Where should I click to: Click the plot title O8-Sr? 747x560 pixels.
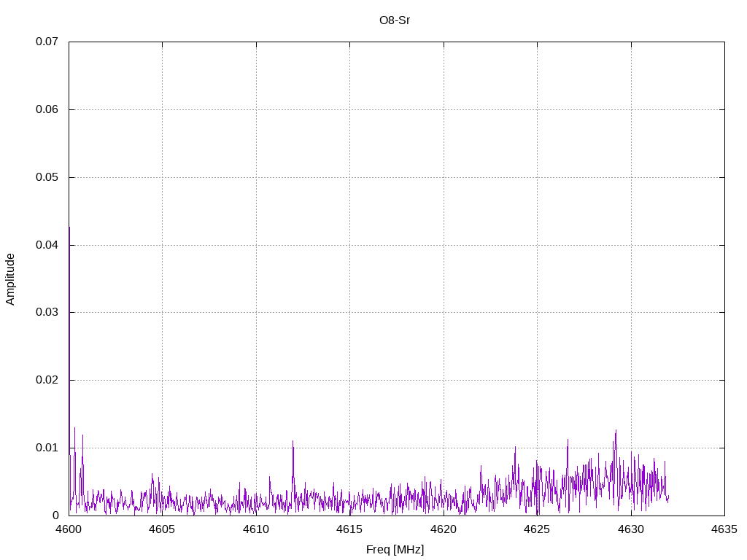click(394, 20)
